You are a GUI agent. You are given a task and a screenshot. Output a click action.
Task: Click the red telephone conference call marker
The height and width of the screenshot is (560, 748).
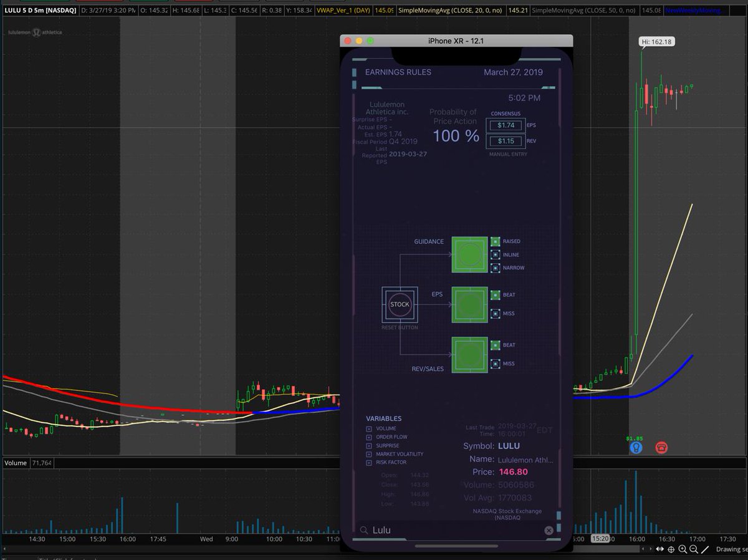point(662,447)
